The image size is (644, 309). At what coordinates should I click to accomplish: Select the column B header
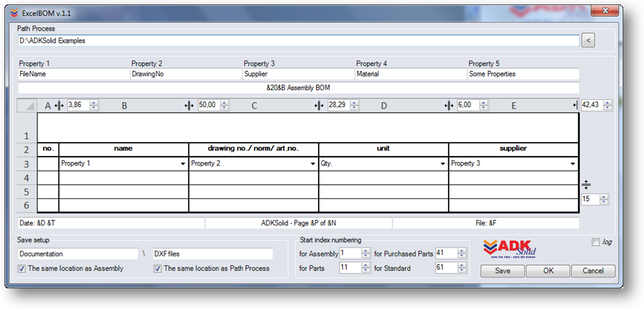click(124, 106)
